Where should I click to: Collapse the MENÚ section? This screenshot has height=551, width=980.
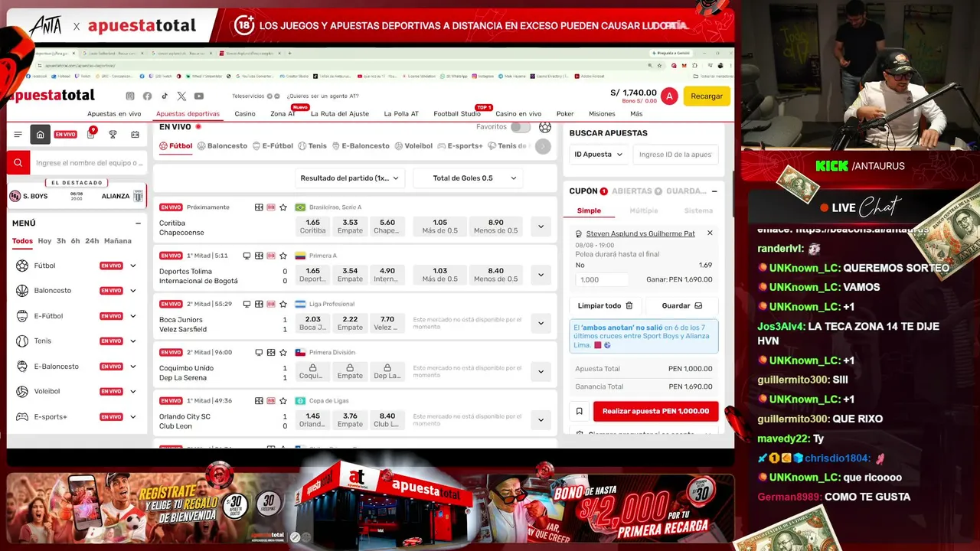[138, 223]
